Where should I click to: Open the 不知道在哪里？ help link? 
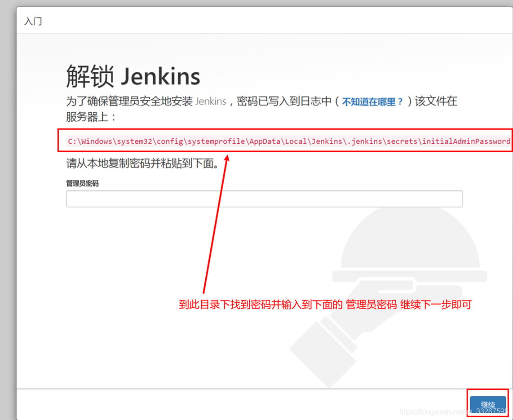(373, 102)
